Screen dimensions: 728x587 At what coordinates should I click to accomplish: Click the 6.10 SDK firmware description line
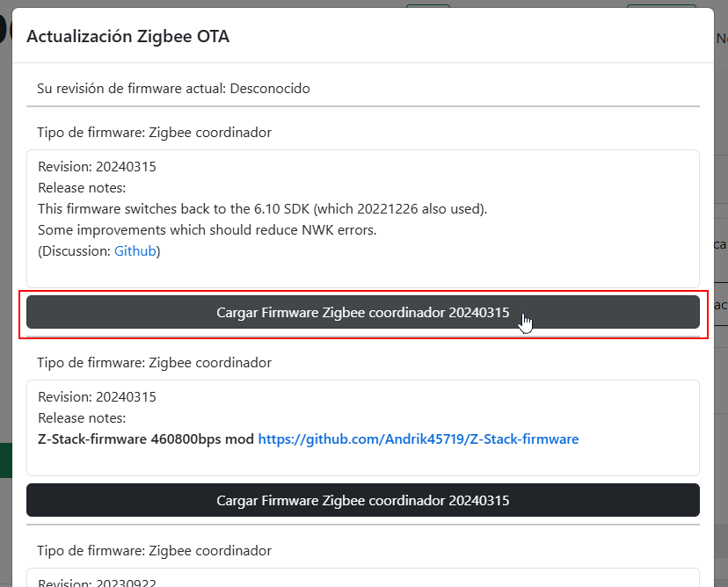(x=262, y=209)
